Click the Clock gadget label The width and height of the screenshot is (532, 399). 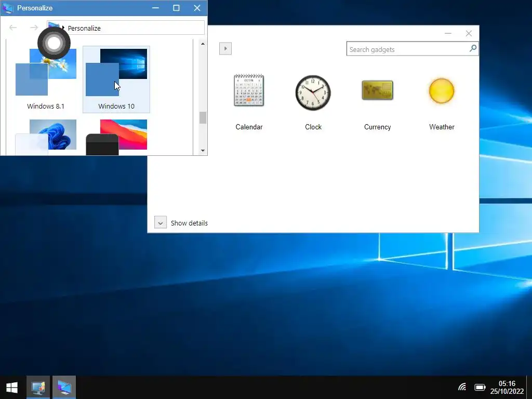pos(313,127)
